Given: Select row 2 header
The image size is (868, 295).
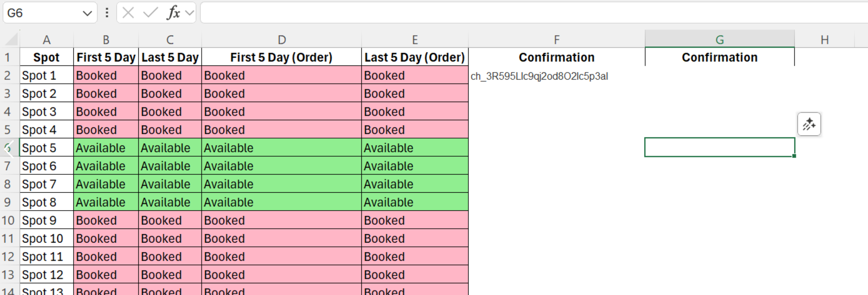Looking at the screenshot, I should point(8,76).
